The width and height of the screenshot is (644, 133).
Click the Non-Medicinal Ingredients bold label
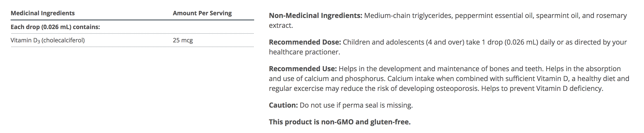(315, 16)
